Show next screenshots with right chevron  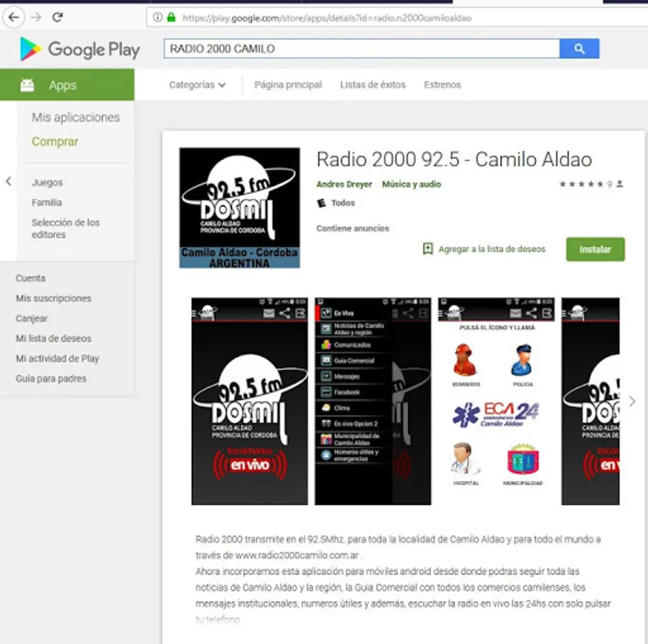(x=632, y=401)
